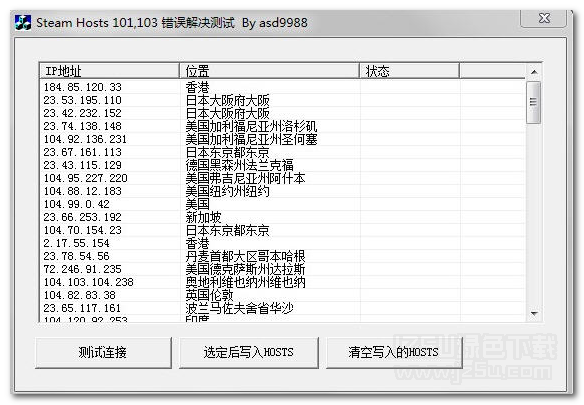The width and height of the screenshot is (584, 405).
Task: Click location 美国纽约州纽约
Action: click(x=228, y=191)
